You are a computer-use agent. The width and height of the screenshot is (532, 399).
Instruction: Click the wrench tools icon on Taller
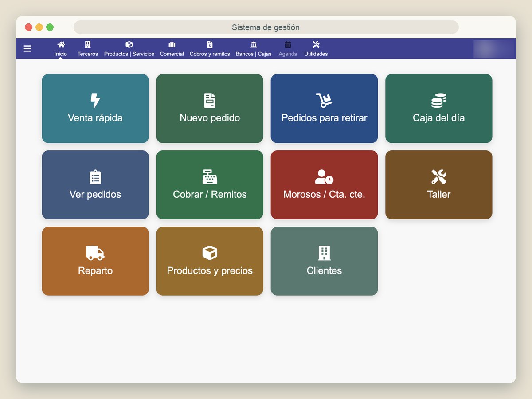point(439,177)
